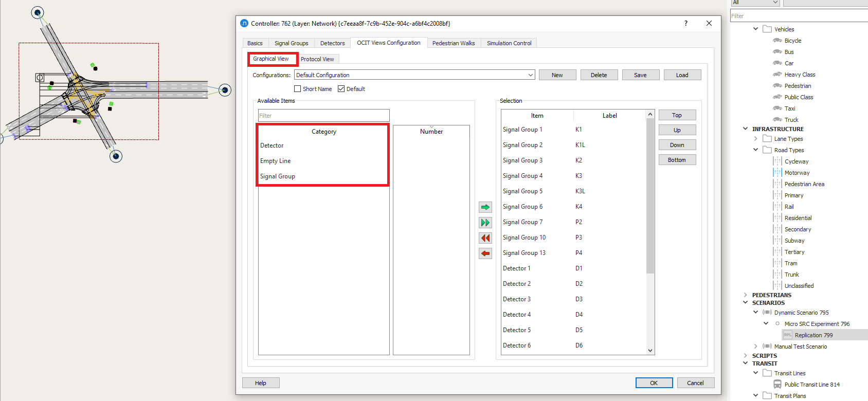Select the Public Transit Line 814 bus icon
The height and width of the screenshot is (401, 868).
point(777,385)
